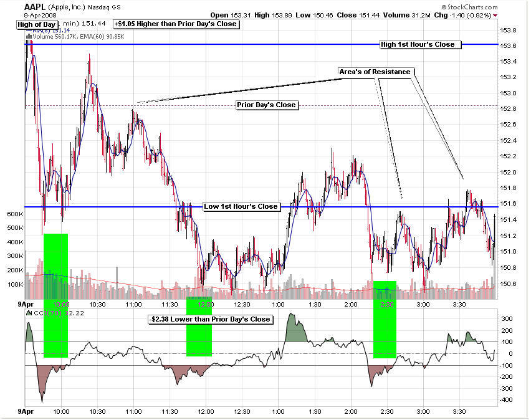The width and height of the screenshot is (531, 420).
Task: Select the Close 151.44 value
Action: [358, 15]
